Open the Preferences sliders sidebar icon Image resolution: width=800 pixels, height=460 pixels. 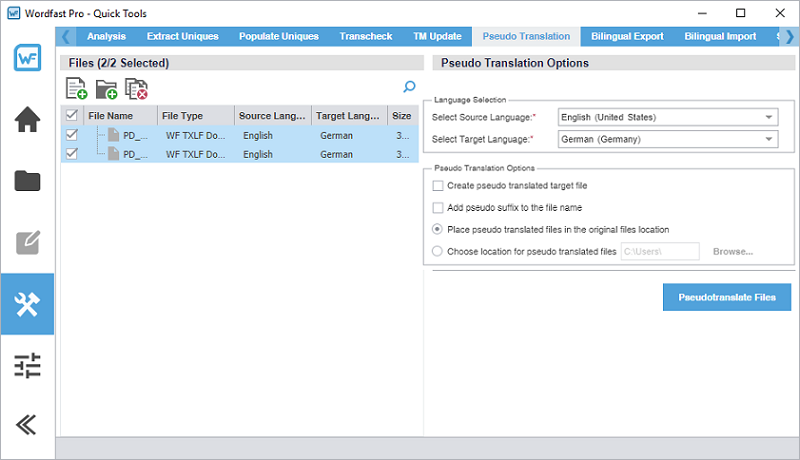(27, 365)
